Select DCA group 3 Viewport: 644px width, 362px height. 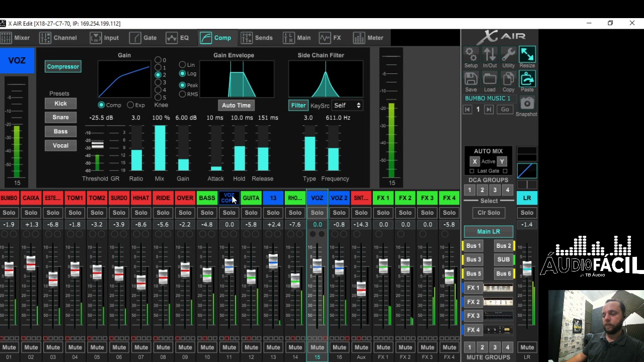pyautogui.click(x=495, y=190)
